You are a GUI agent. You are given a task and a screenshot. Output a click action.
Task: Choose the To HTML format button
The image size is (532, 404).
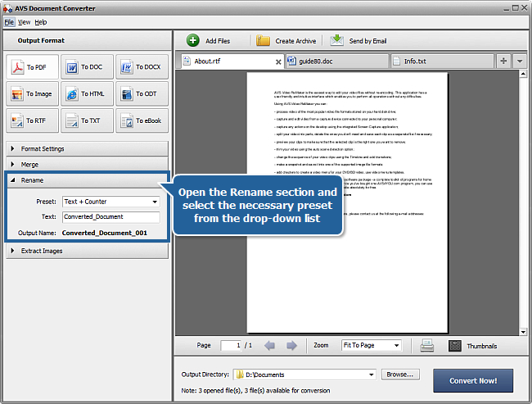[x=88, y=93]
